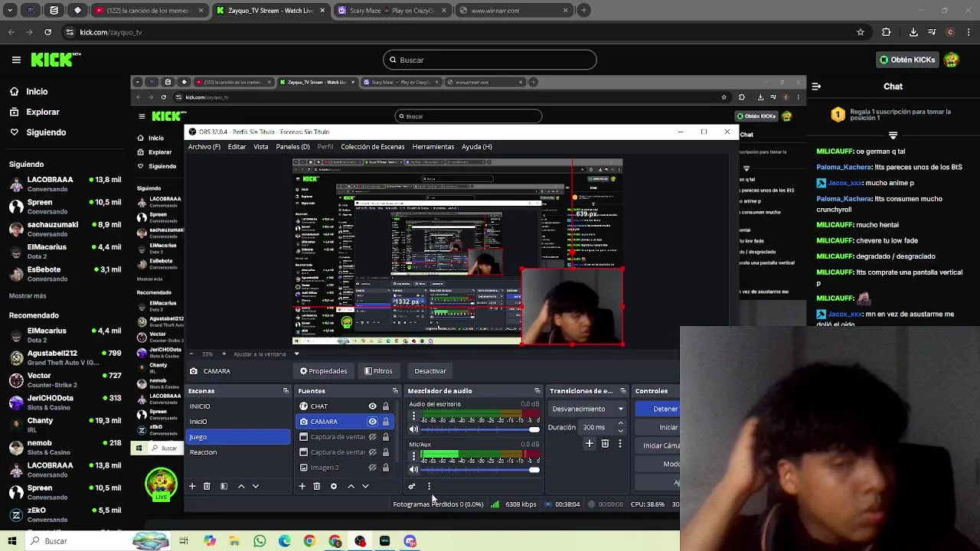Toggle lock on CHAT source
Image resolution: width=980 pixels, height=551 pixels.
[x=386, y=406]
